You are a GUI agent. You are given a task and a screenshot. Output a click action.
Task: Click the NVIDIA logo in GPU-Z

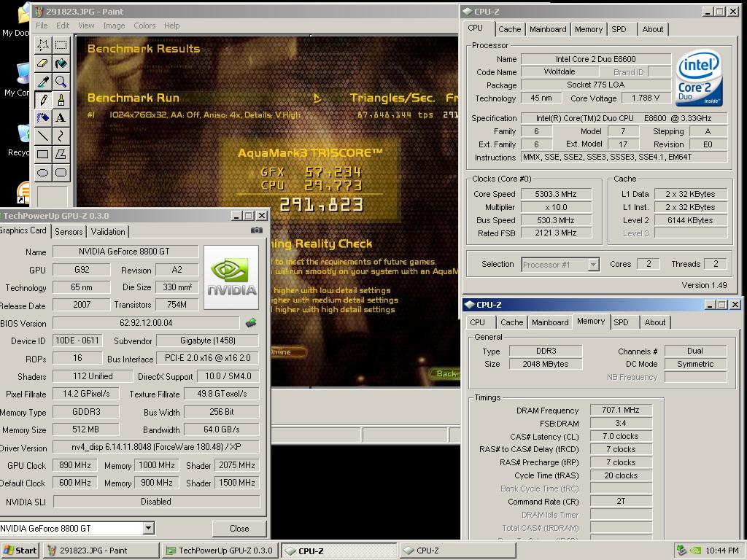pyautogui.click(x=231, y=277)
